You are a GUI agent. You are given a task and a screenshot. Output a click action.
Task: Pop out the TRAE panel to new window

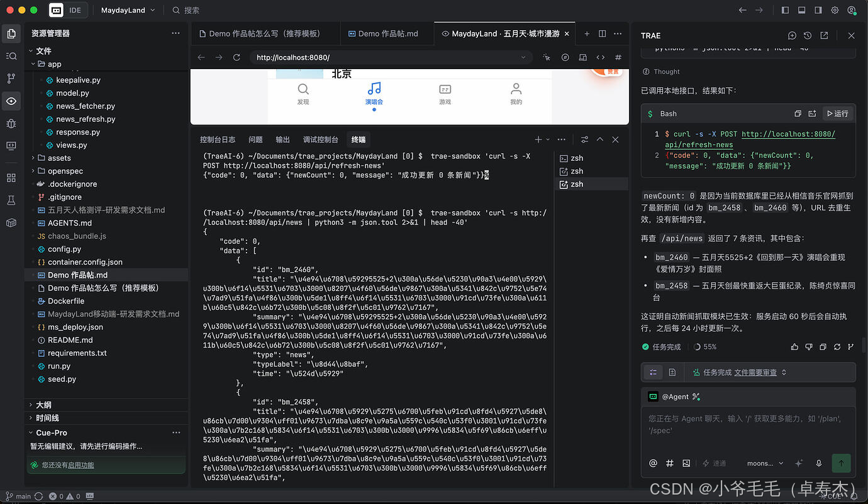(x=824, y=36)
